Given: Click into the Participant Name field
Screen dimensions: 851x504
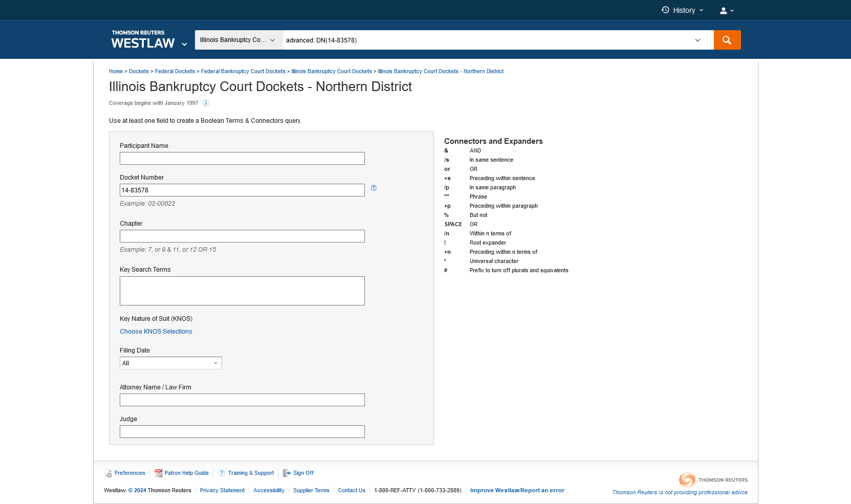Looking at the screenshot, I should click(242, 159).
